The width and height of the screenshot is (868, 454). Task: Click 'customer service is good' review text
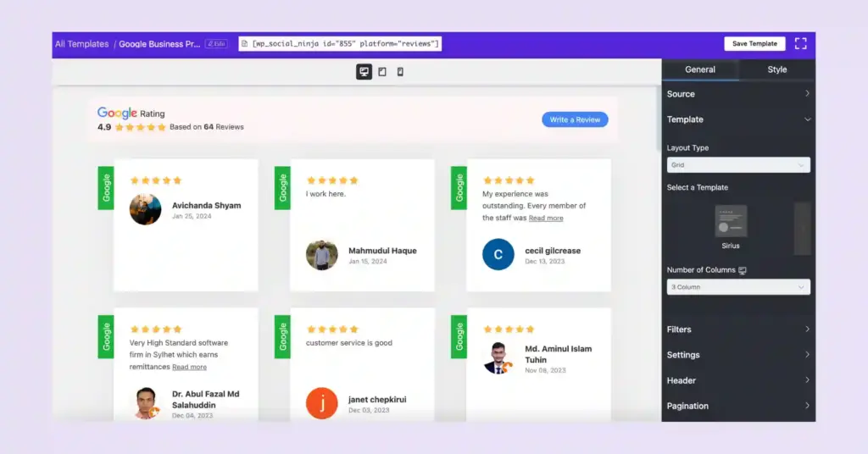[348, 343]
